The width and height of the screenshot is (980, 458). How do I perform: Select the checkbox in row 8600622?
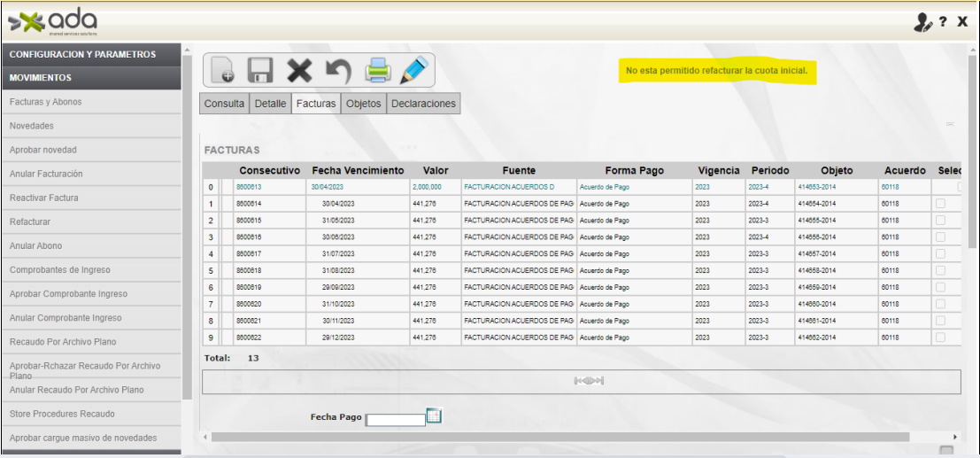coord(940,338)
